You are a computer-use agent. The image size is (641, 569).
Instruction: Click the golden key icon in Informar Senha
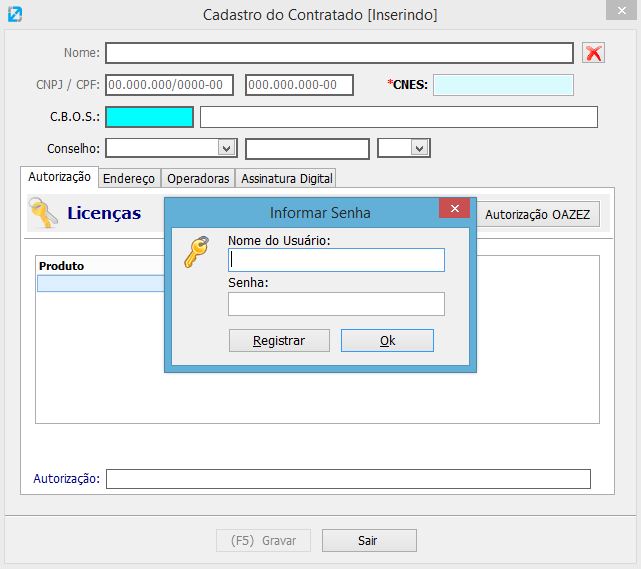[197, 251]
